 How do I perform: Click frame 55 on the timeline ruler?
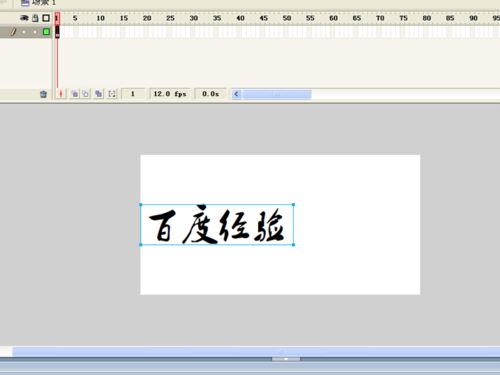310,18
